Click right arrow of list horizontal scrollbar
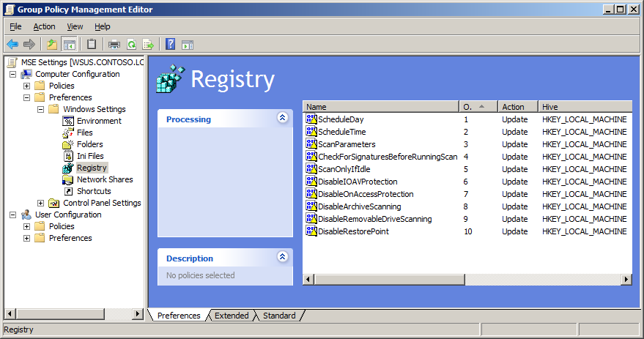The height and width of the screenshot is (339, 644). (x=626, y=279)
